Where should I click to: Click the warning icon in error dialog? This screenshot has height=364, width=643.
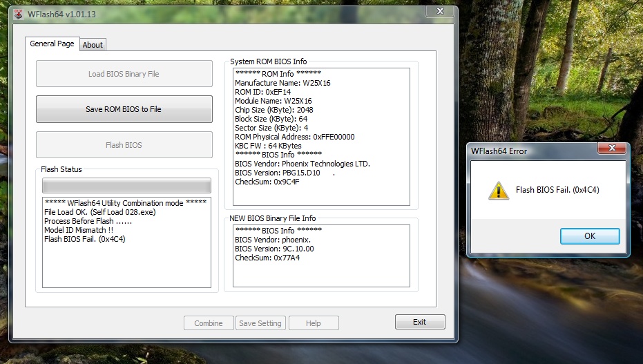[x=498, y=190]
